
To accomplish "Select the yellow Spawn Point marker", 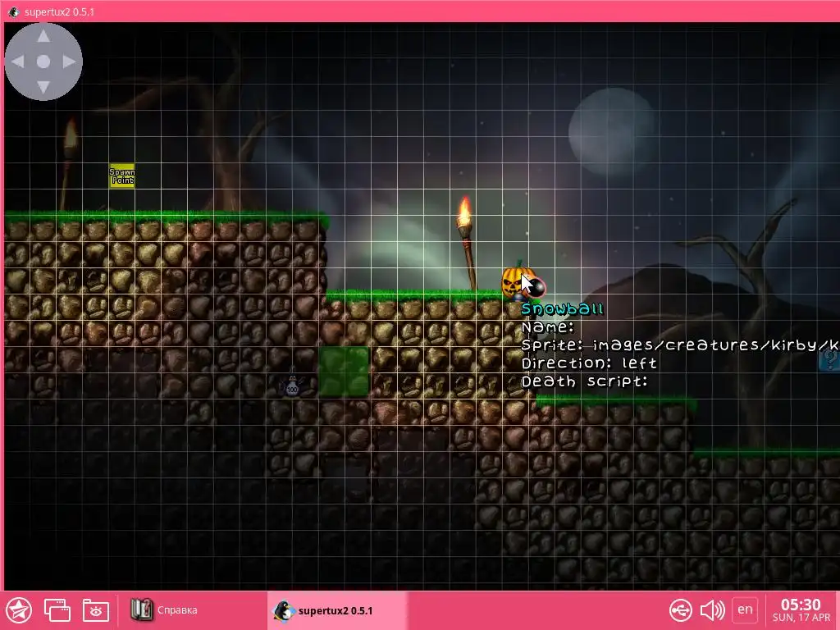I will click(x=122, y=176).
